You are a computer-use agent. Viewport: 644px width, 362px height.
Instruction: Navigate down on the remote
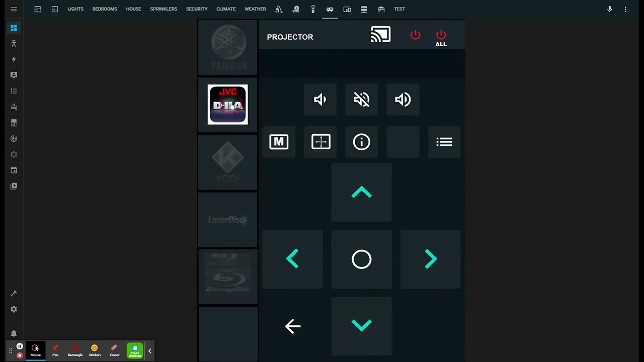coord(362,326)
